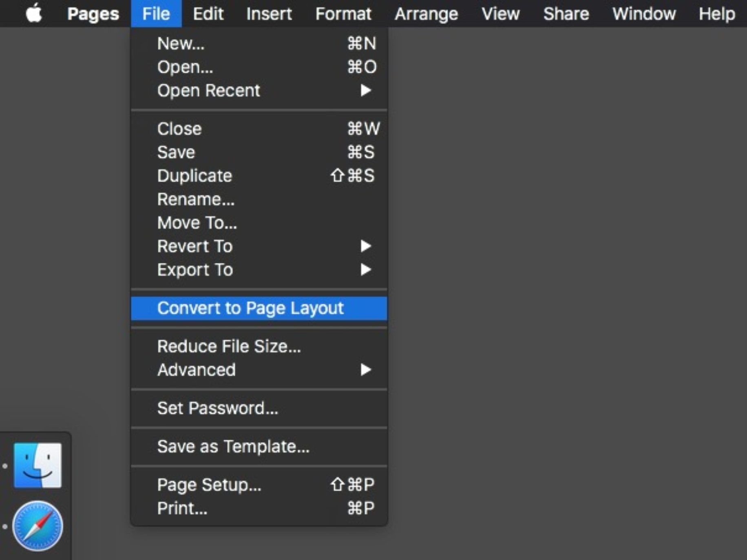Open the Format menu
Image resolution: width=747 pixels, height=560 pixels.
[344, 13]
